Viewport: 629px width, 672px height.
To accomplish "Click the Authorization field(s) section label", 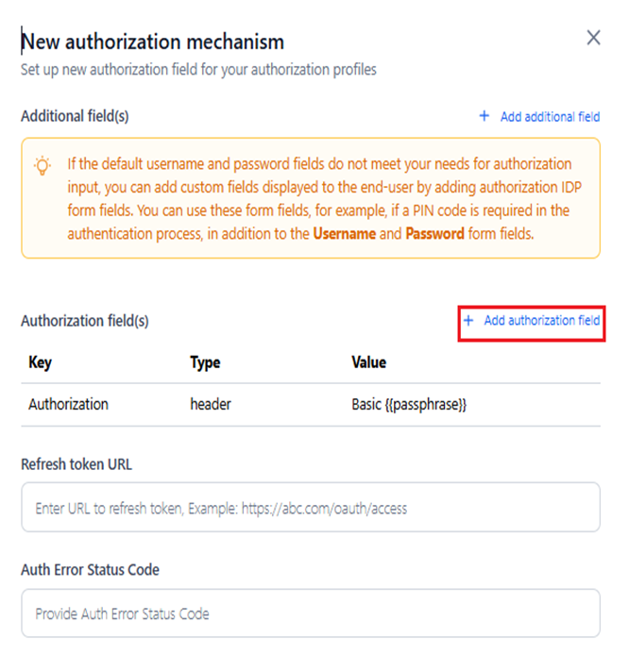I will pos(85,321).
